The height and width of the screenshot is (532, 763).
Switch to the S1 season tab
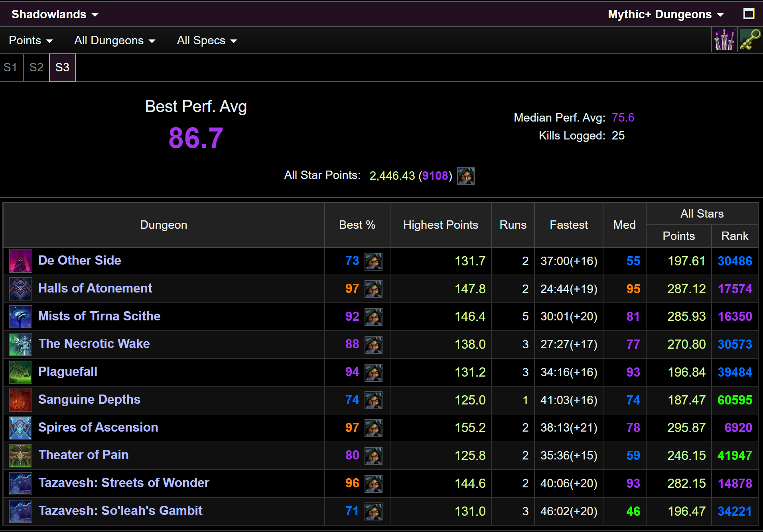pyautogui.click(x=11, y=67)
